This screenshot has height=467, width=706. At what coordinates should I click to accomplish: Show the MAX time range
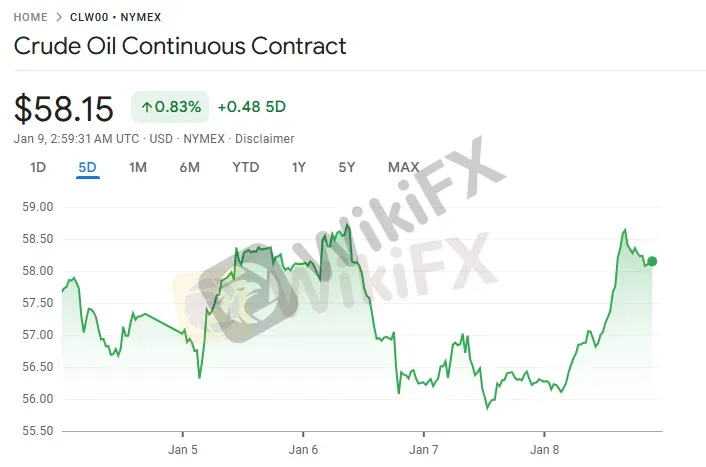click(403, 167)
